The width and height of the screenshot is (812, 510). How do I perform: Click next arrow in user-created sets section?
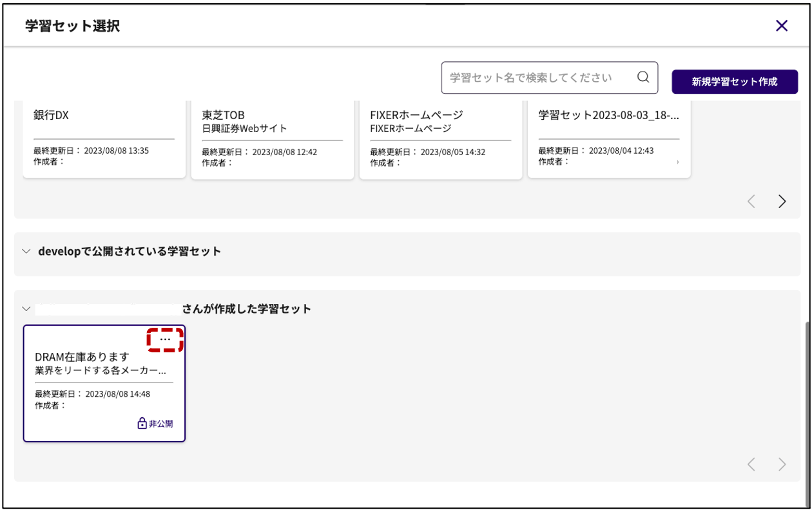point(782,464)
